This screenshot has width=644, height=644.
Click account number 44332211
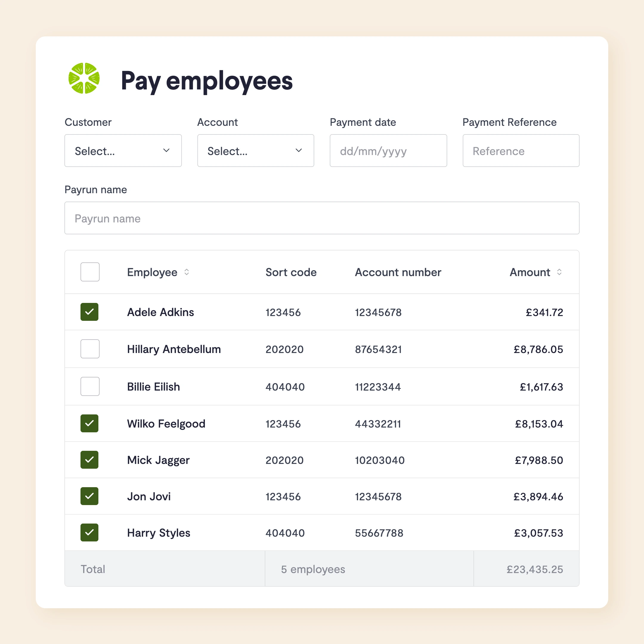point(378,424)
